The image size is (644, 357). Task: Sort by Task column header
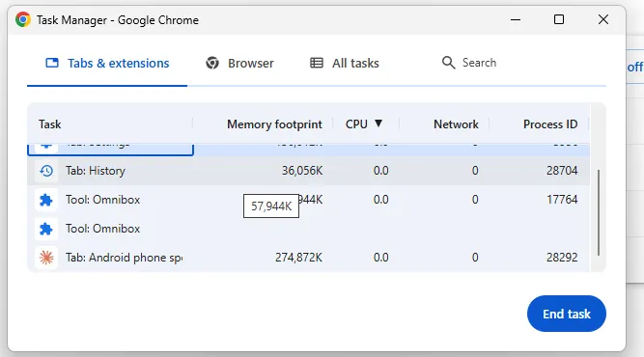pos(49,124)
